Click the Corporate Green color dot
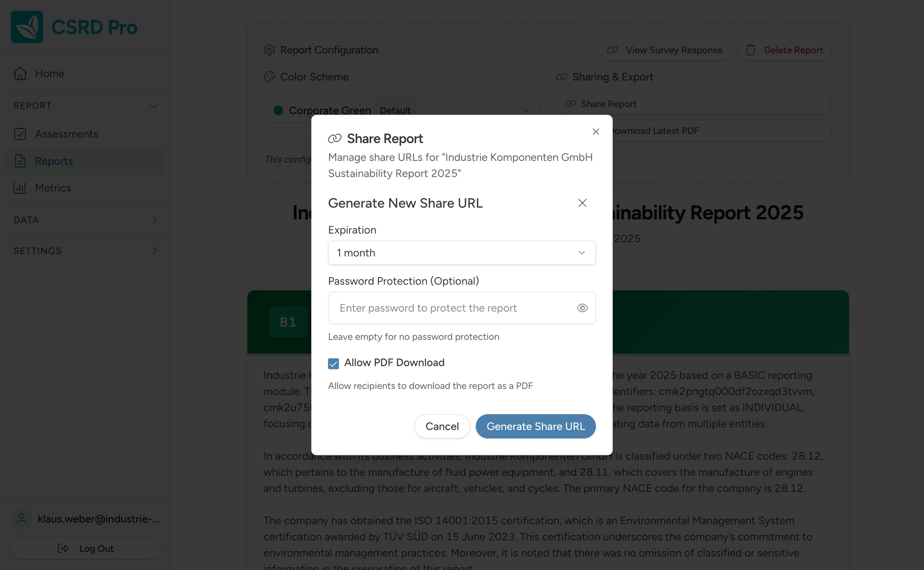The image size is (924, 570). pos(279,110)
